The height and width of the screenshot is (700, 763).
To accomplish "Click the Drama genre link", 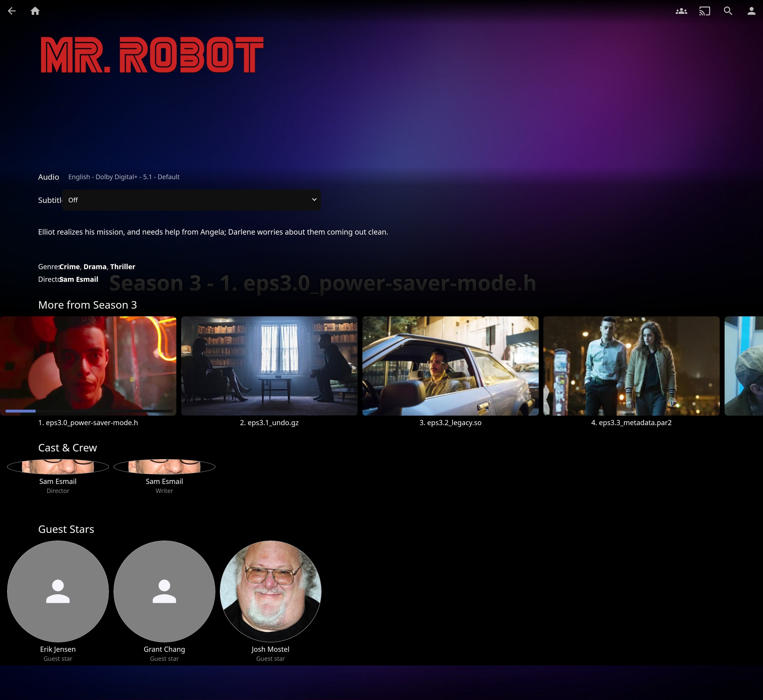I will 95,267.
